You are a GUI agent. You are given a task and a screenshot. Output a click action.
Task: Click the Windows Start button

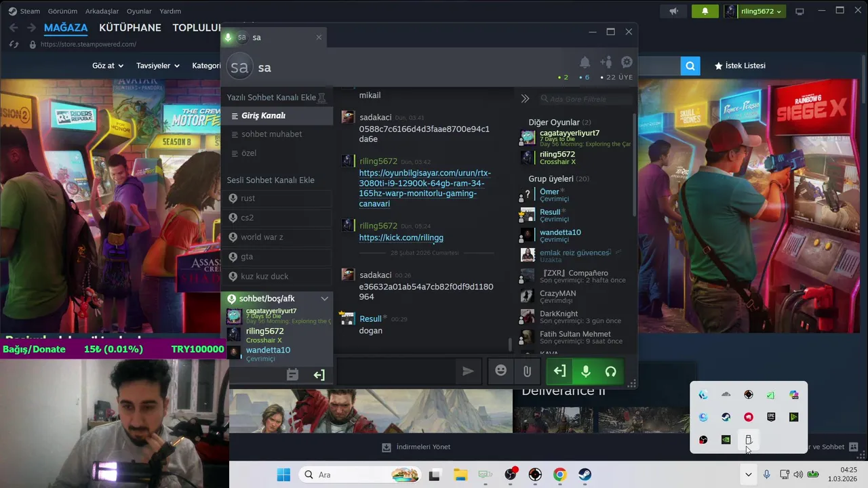283,474
